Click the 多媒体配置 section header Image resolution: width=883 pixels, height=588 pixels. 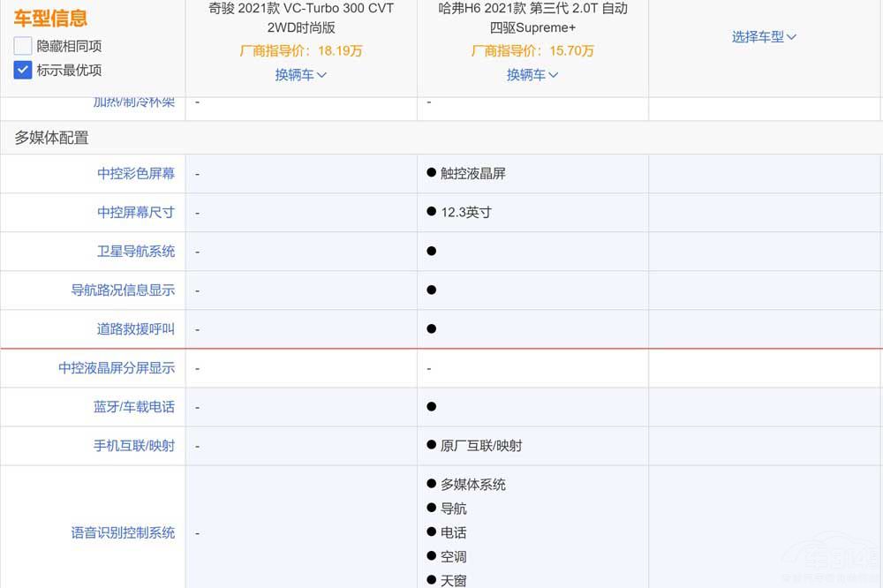coord(51,138)
